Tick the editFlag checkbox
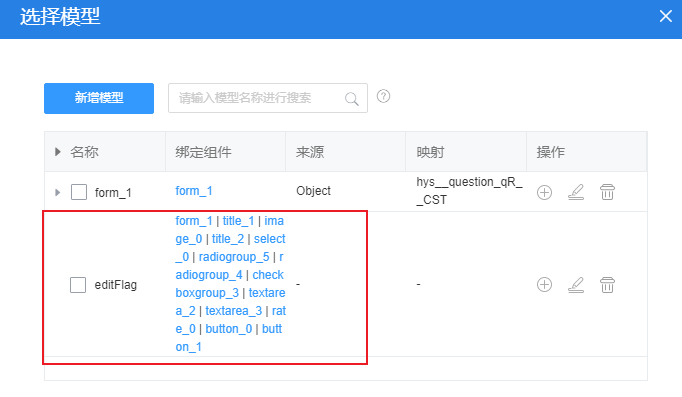682x397 pixels. [78, 285]
